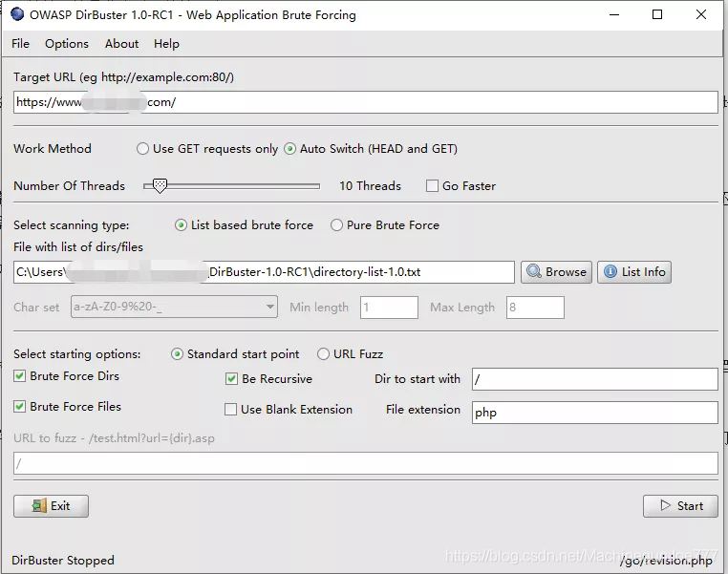The width and height of the screenshot is (728, 574).
Task: Click the Min length field
Action: [389, 308]
